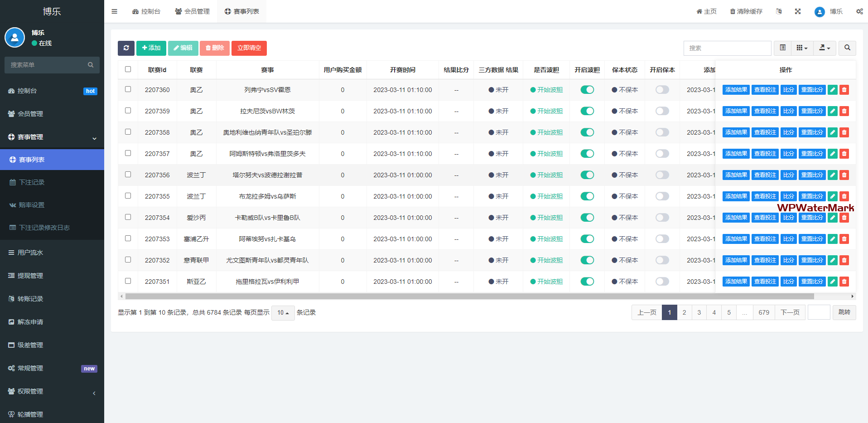Click the 博乐 profile avatar in sidebar
The height and width of the screenshot is (423, 868).
(x=14, y=38)
